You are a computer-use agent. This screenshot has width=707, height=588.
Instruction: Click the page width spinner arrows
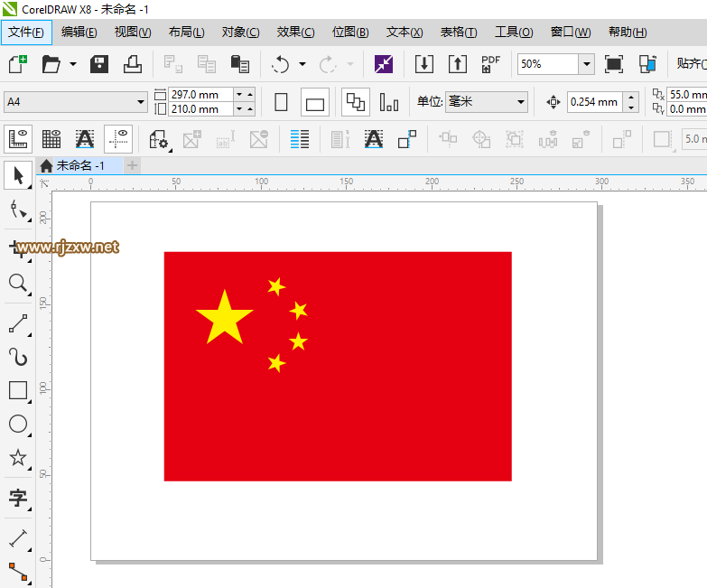245,95
